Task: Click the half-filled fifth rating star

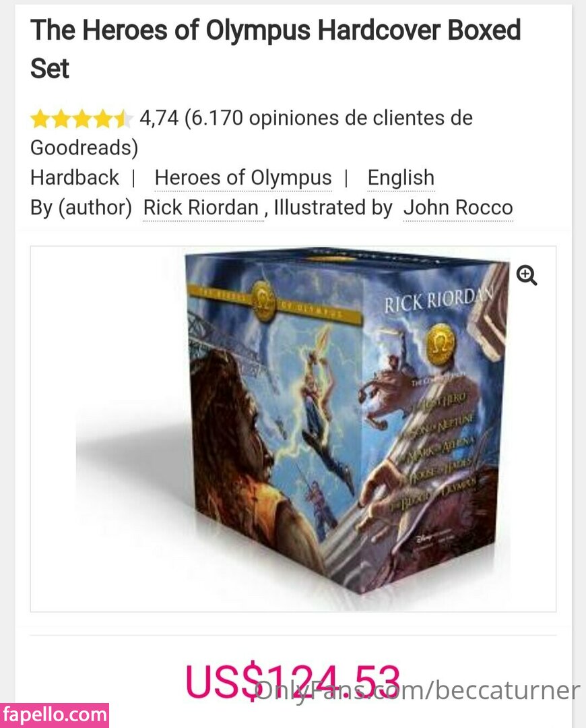Action: (x=123, y=119)
